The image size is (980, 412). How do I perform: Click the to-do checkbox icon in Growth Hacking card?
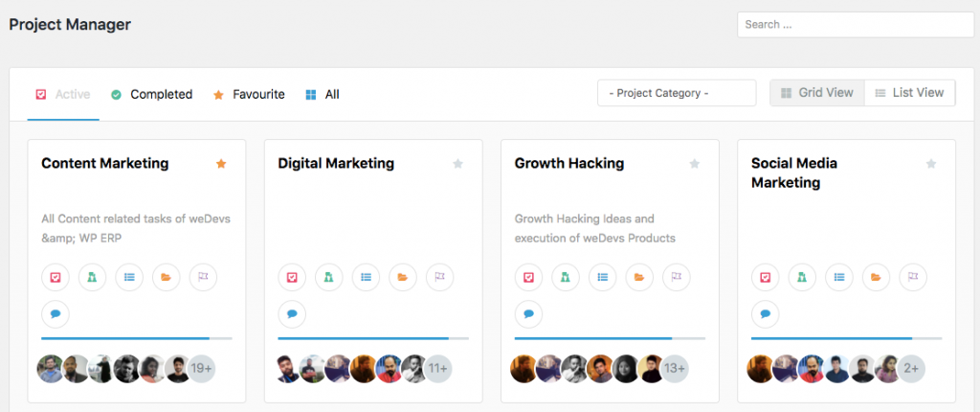(528, 278)
